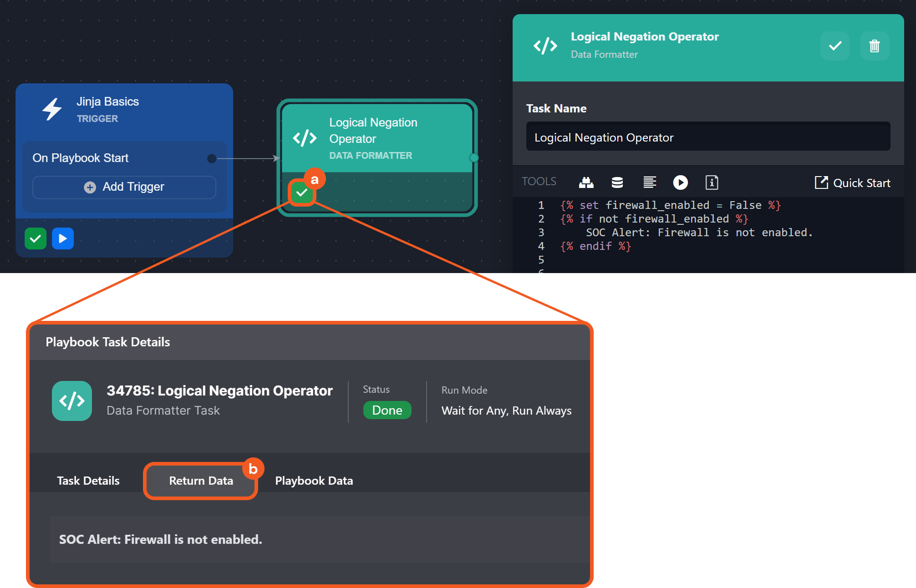Click green checkmark on Logical Negation node
Screen dimensions: 916x588
coord(301,193)
